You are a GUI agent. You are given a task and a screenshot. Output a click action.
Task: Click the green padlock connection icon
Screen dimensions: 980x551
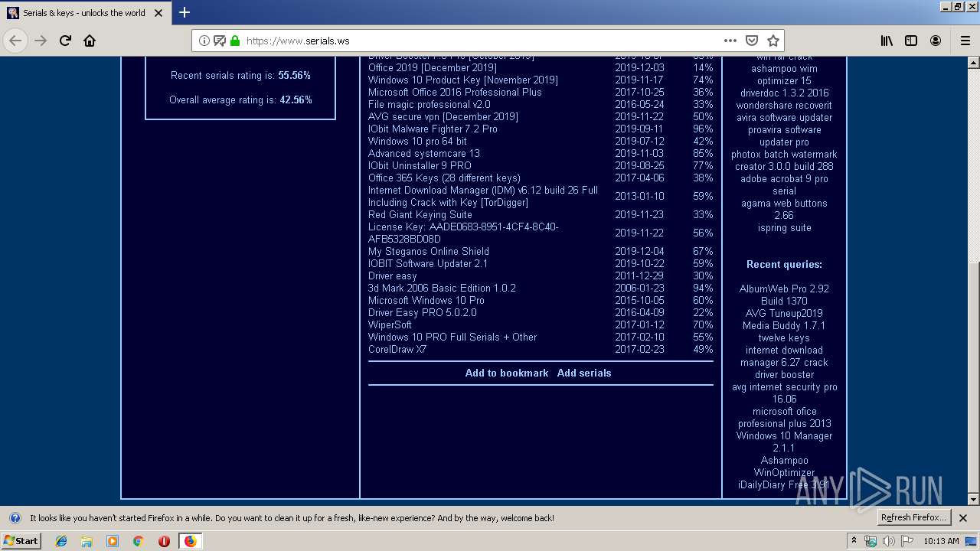(235, 41)
